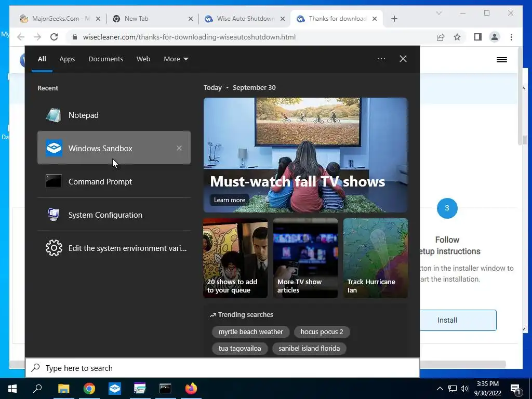Switch to the Documents search tab
The image size is (532, 399).
click(x=105, y=59)
